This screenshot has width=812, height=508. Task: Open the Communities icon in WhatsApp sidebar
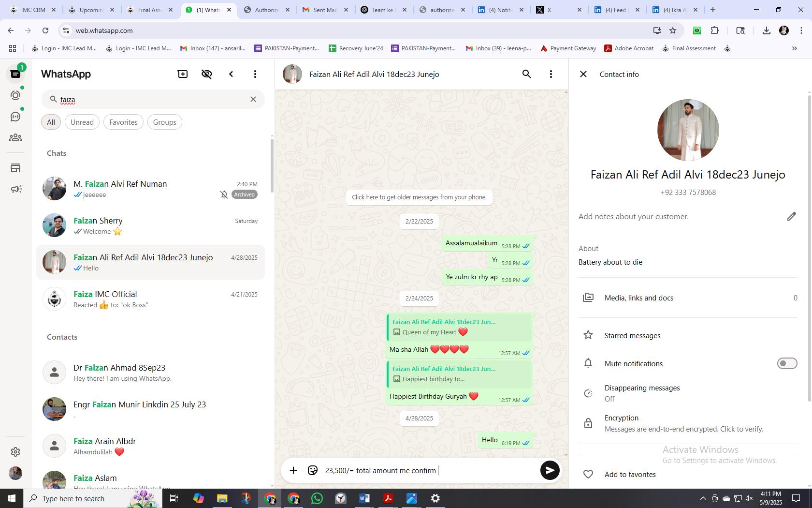(15, 138)
